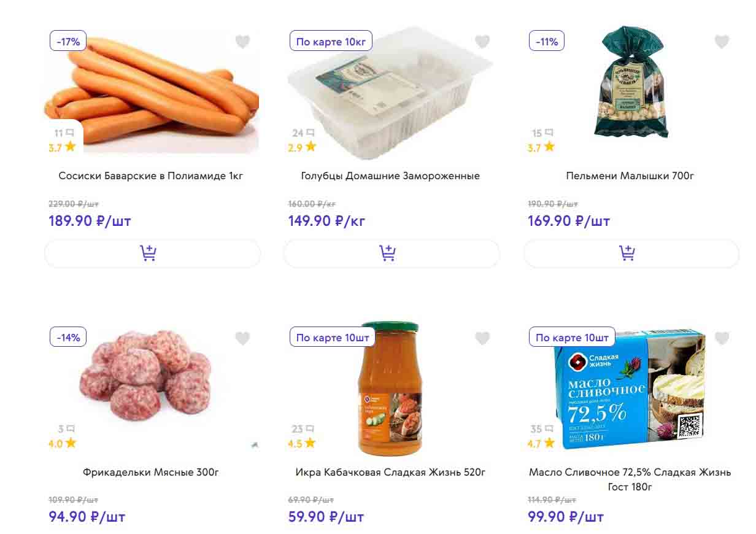756x534 pixels.
Task: Open Голубцы Домашние Замороженные title link
Action: click(390, 176)
